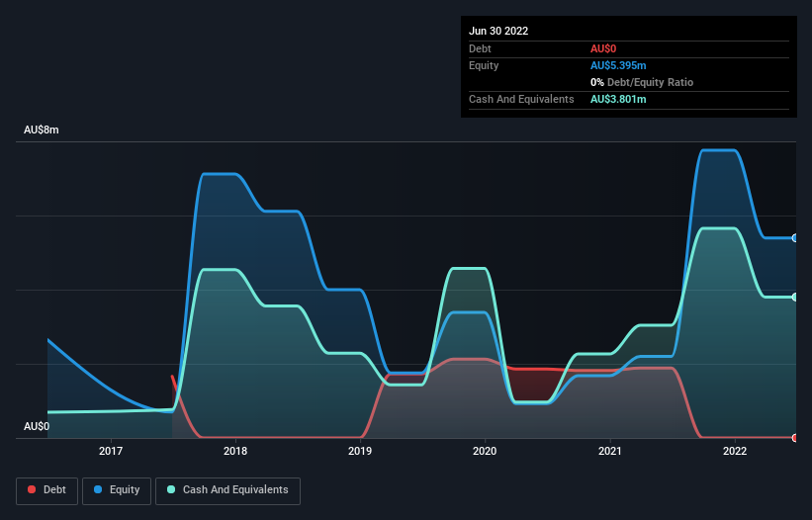Click the Debt value AU$0 in tooltip
The width and height of the screenshot is (812, 520).
(x=603, y=48)
